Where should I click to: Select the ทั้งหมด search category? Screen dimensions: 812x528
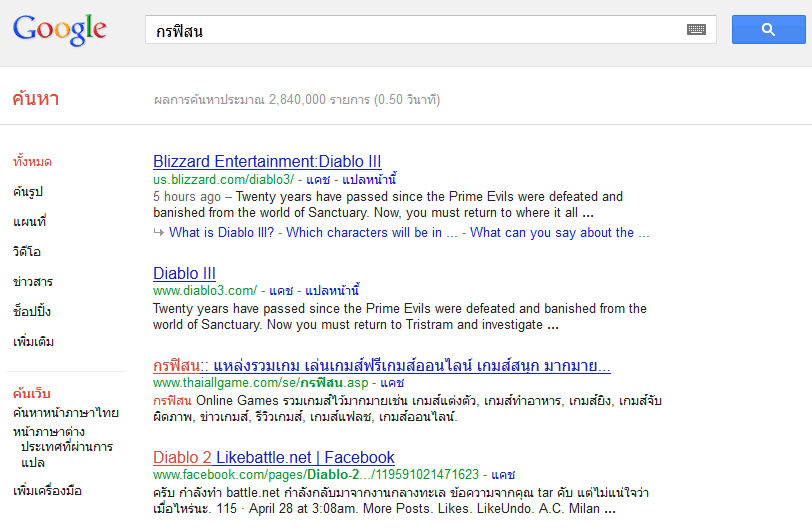[x=32, y=162]
